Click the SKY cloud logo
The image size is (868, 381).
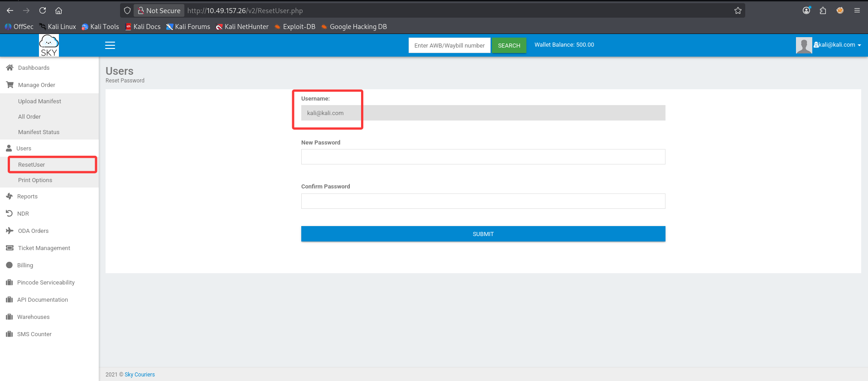[x=49, y=45]
